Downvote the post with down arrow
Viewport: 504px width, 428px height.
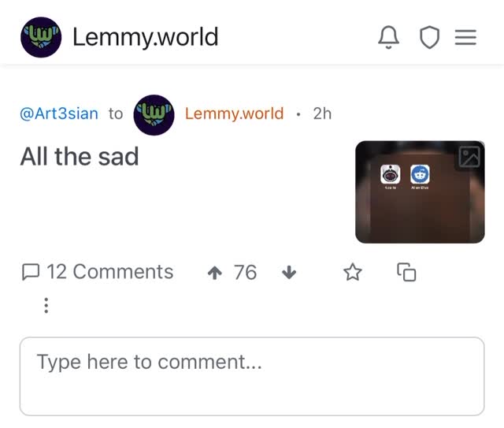pos(289,273)
